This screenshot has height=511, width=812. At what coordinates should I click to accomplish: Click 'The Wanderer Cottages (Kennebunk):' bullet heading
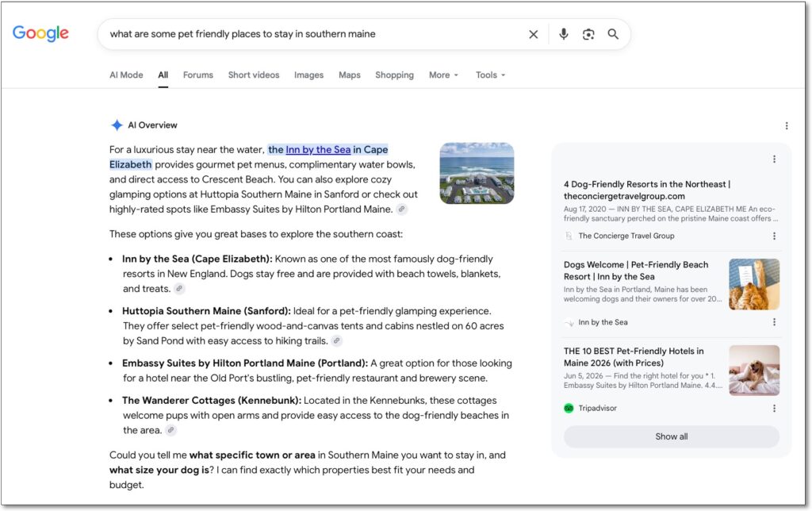[212, 401]
